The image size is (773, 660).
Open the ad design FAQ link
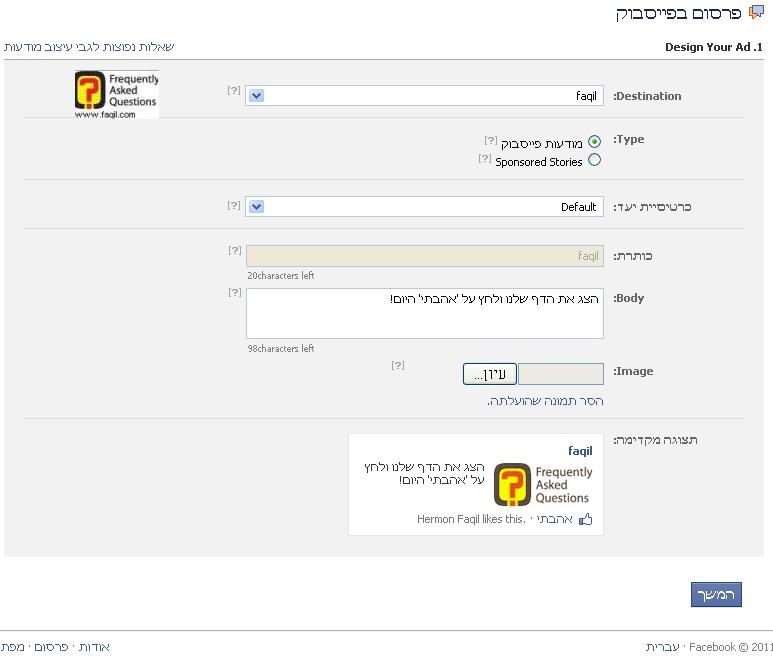pos(89,47)
